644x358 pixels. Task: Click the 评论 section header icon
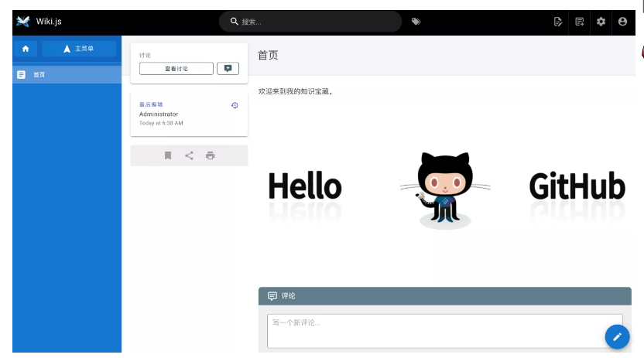point(272,296)
